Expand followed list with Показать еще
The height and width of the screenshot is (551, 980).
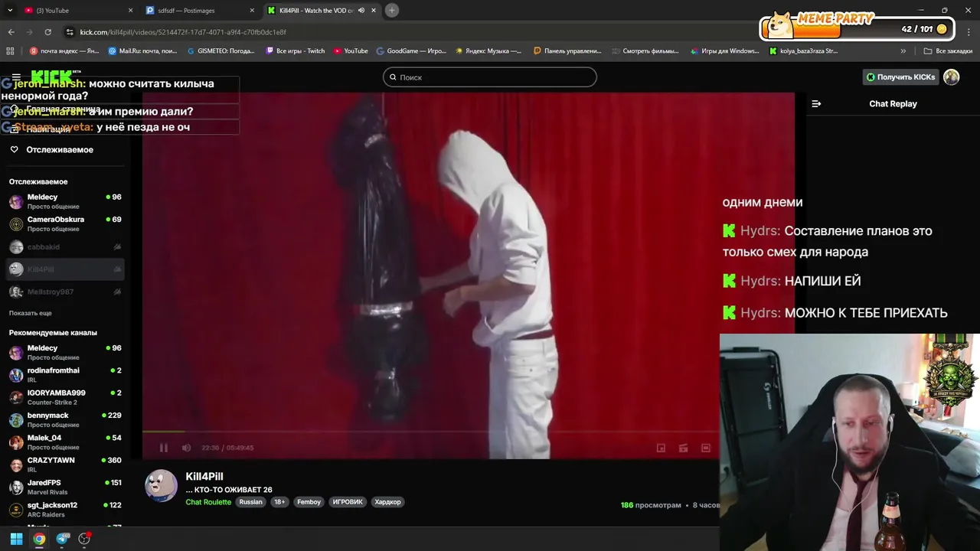(31, 313)
